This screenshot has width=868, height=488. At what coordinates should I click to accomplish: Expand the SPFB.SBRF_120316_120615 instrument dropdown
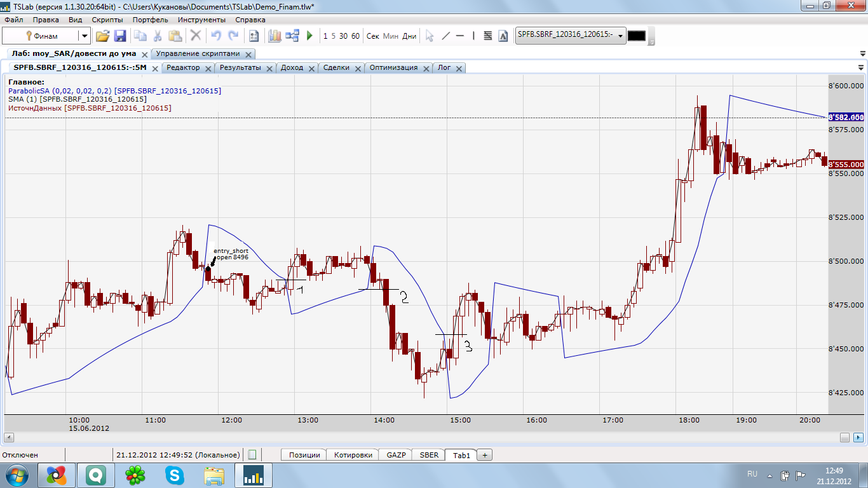pos(620,36)
